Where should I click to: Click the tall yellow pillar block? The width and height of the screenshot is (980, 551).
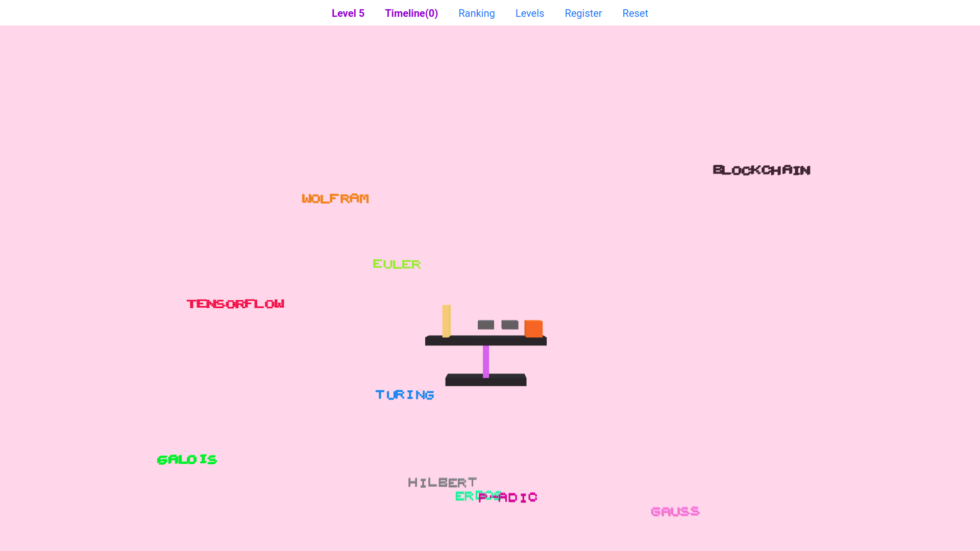pyautogui.click(x=446, y=320)
